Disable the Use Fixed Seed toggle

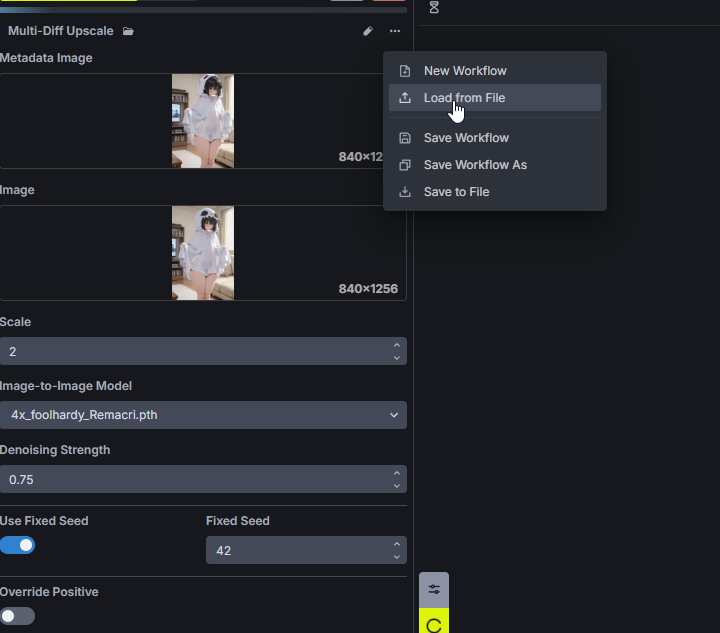18,545
